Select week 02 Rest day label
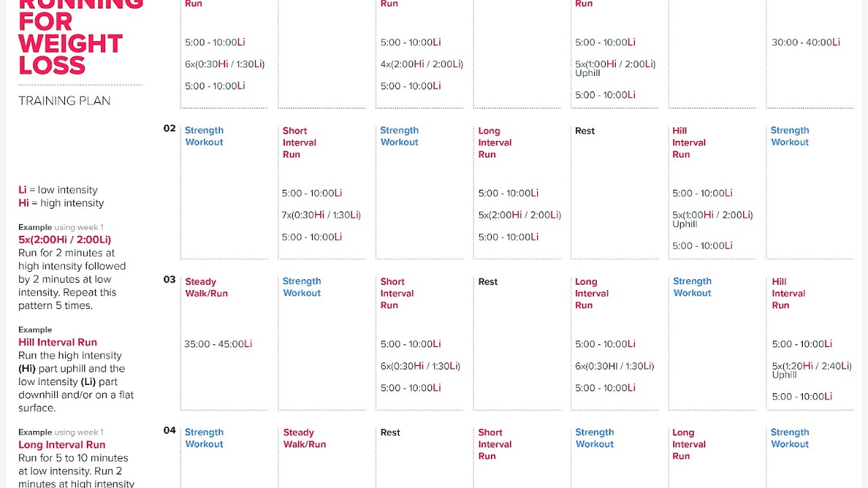 click(585, 131)
